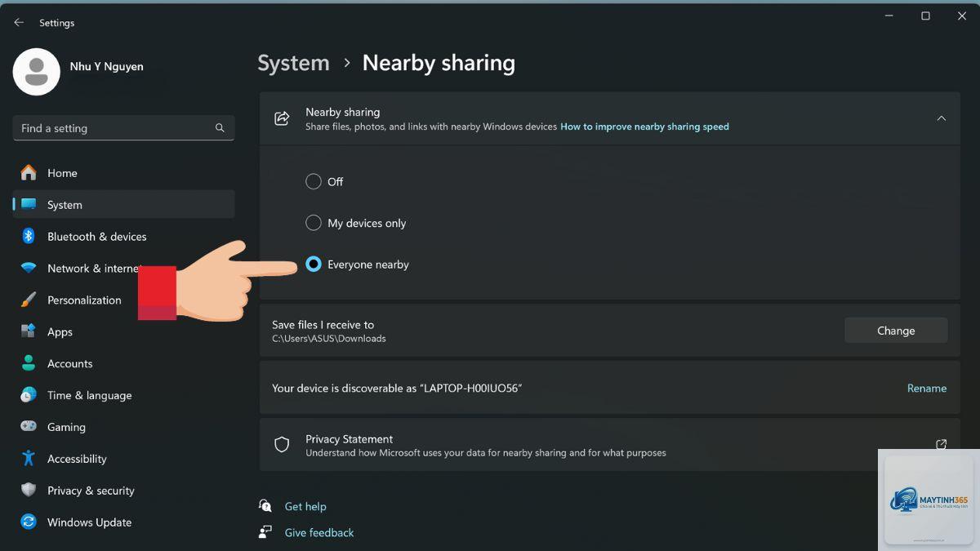Select the Off radio button

[314, 181]
